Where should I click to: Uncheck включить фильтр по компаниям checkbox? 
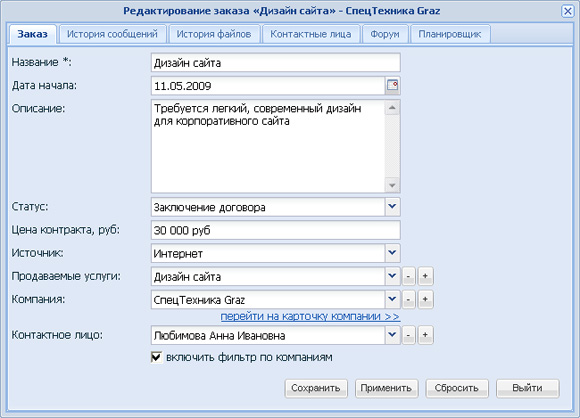coord(156,357)
